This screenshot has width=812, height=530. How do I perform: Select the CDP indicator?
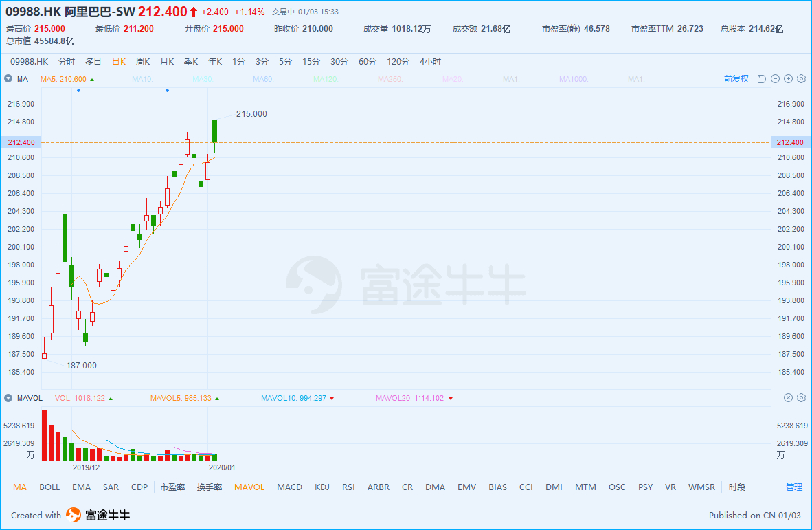click(139, 487)
